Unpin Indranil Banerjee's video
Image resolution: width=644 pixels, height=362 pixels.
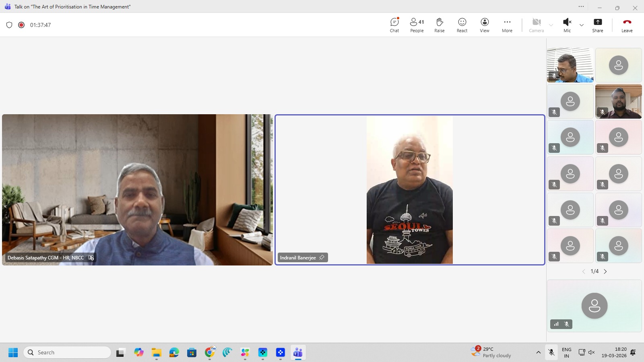pos(322,257)
